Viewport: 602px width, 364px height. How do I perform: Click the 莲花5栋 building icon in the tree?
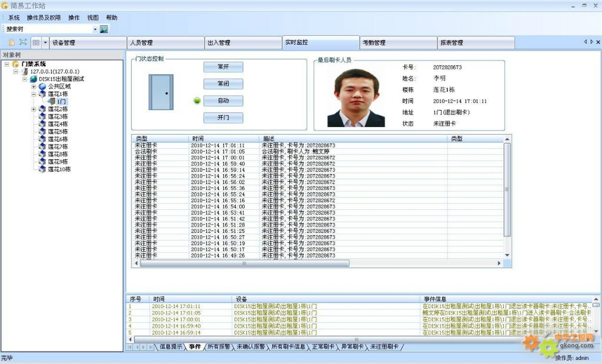pyautogui.click(x=42, y=132)
